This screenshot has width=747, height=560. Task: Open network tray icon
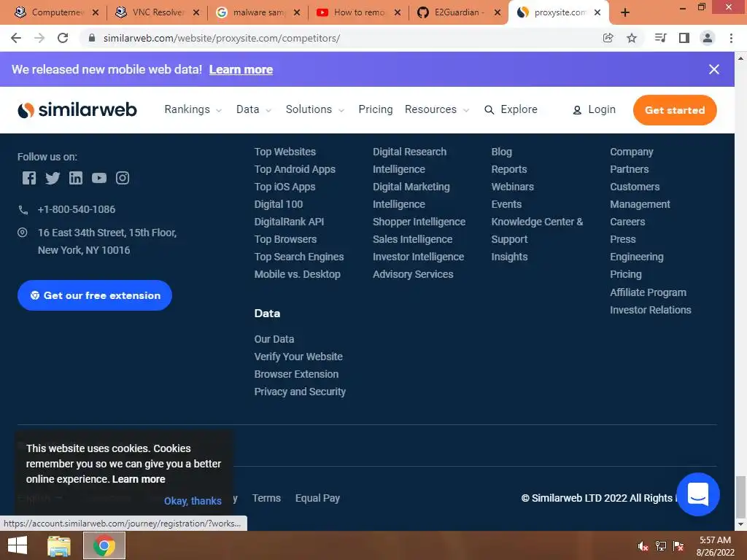pyautogui.click(x=661, y=546)
